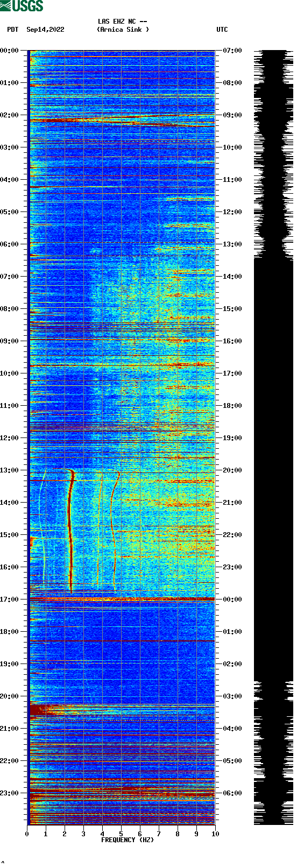
Task: Select '06:00' on the PDT axis
Action: point(10,244)
